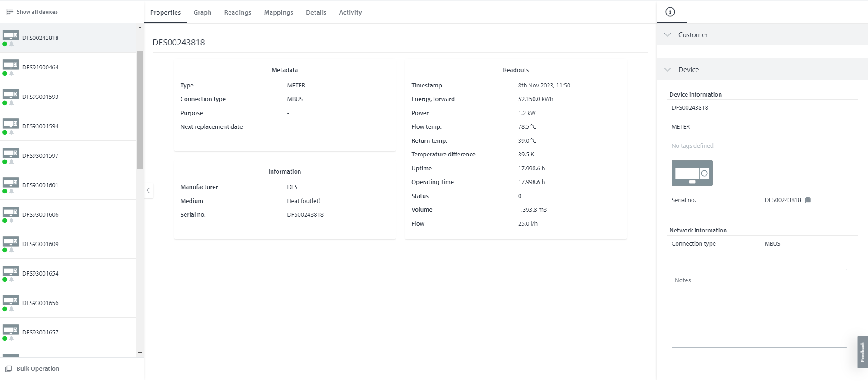Image resolution: width=868 pixels, height=382 pixels.
Task: Click the meter icon for DFS91900464
Action: point(11,64)
